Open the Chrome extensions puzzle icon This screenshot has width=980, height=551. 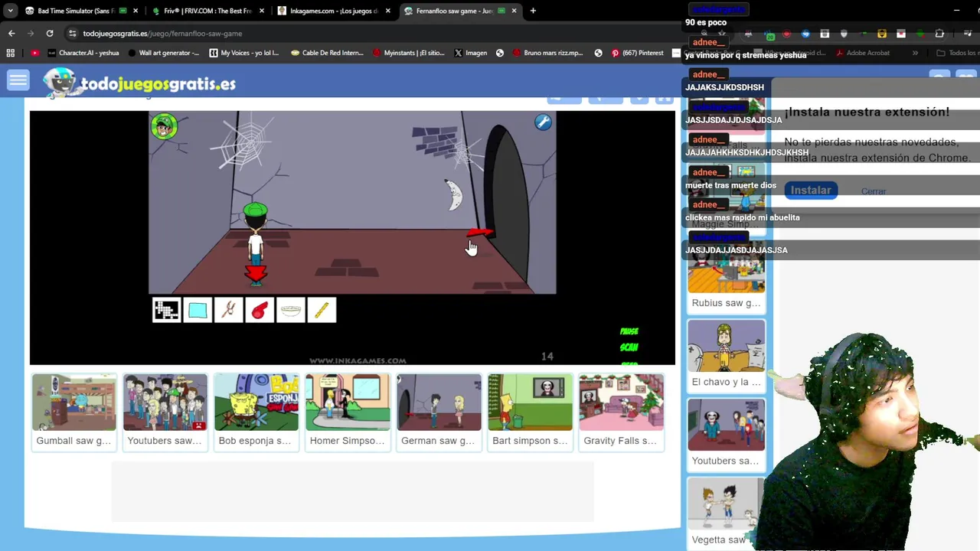point(939,34)
